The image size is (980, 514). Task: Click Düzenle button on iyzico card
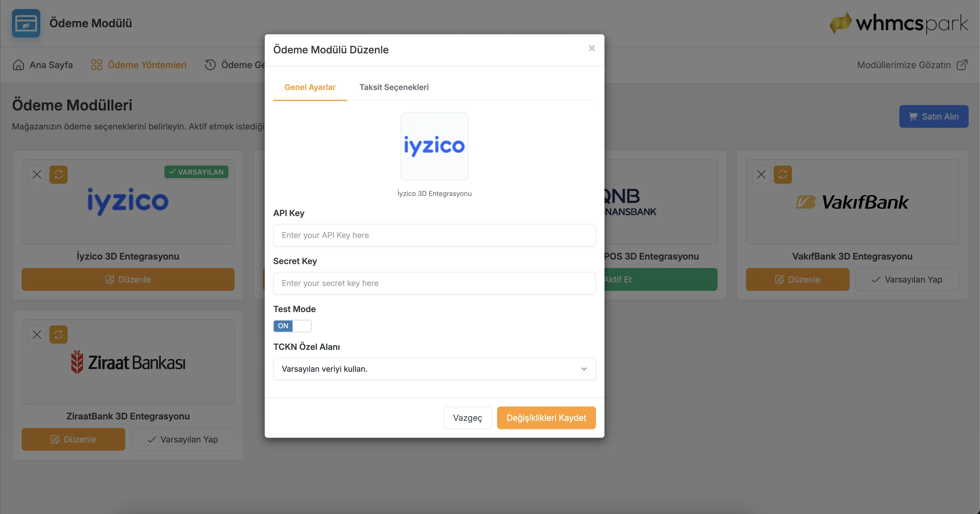(128, 280)
